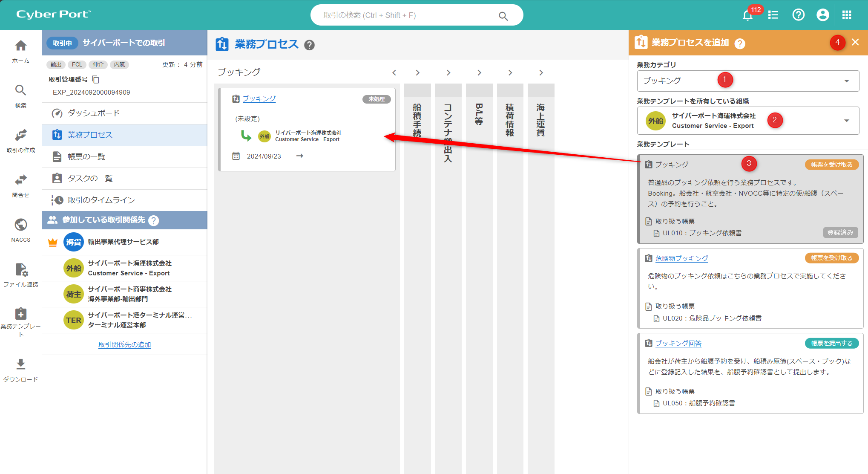Image resolution: width=868 pixels, height=474 pixels.
Task: Click the 取引関係先の追加 link
Action: point(124,344)
